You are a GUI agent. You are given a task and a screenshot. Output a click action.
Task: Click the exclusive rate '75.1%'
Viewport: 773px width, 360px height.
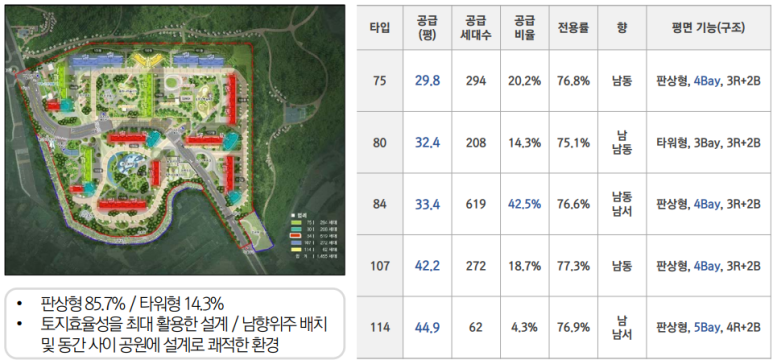pos(573,143)
